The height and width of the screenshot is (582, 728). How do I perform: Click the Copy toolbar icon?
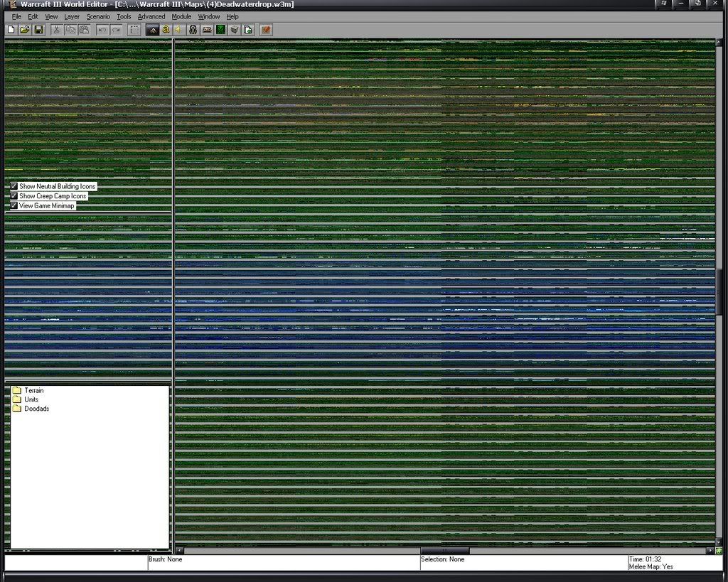70,30
